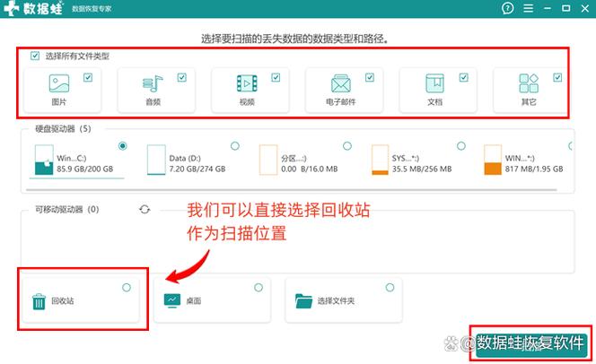Viewport: 596px width, 364px height.
Task: Uncheck the 视频 checkbox
Action: coord(276,77)
